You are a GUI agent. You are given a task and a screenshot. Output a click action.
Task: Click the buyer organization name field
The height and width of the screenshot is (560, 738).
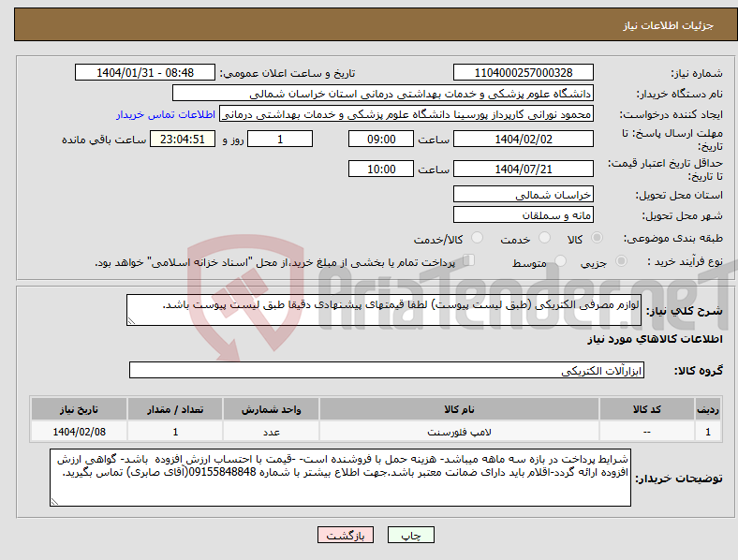coord(383,93)
